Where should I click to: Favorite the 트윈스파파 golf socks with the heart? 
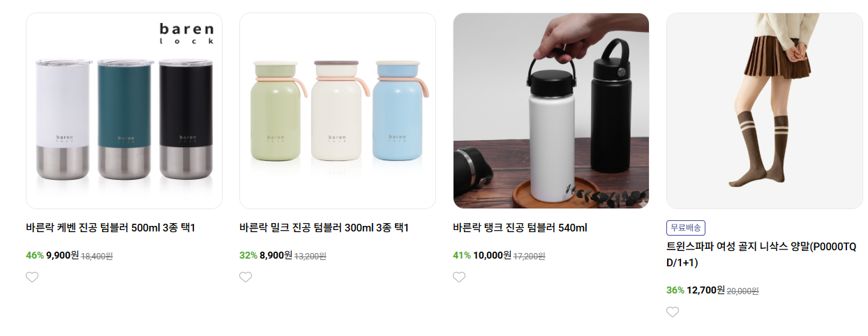[673, 312]
